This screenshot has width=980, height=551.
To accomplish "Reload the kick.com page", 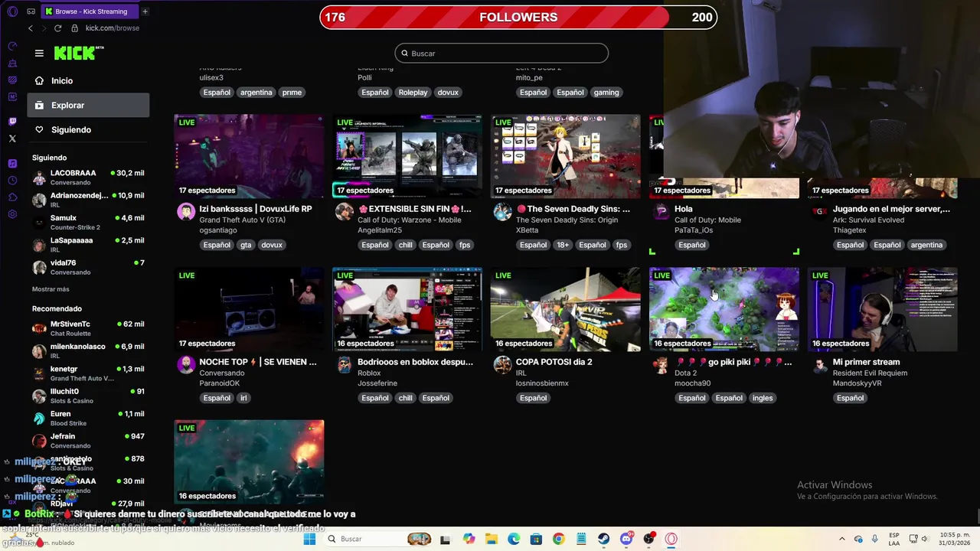I will click(57, 28).
